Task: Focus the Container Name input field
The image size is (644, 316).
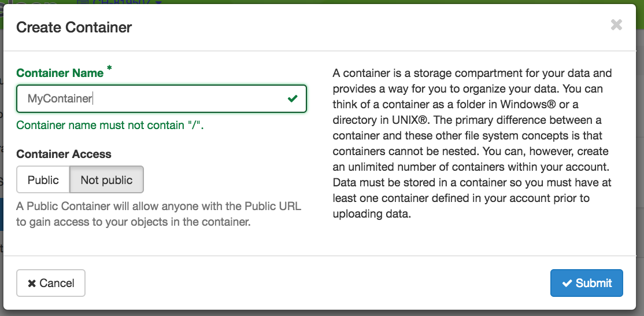Action: [x=161, y=98]
